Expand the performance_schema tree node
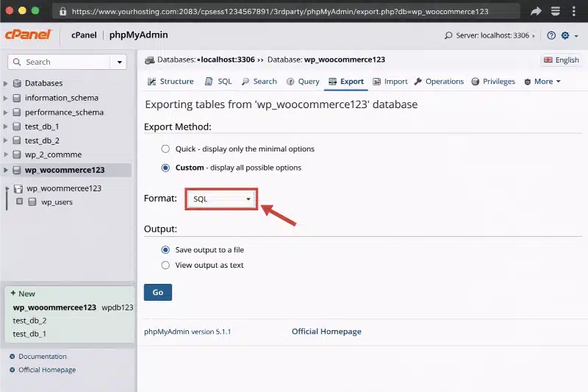This screenshot has width=588, height=392. point(6,113)
